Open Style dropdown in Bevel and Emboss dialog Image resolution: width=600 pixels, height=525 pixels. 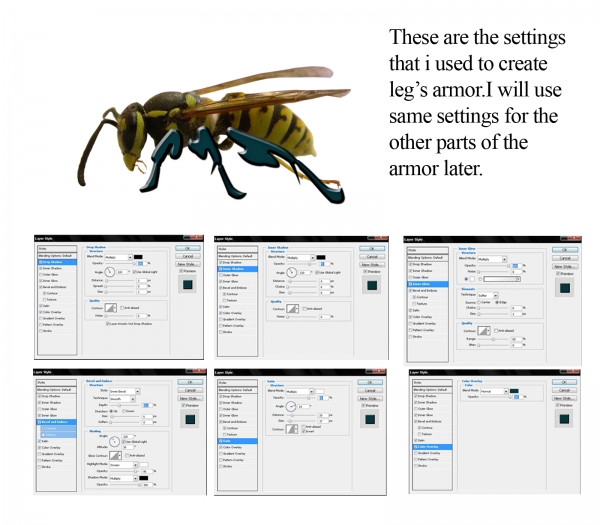125,391
